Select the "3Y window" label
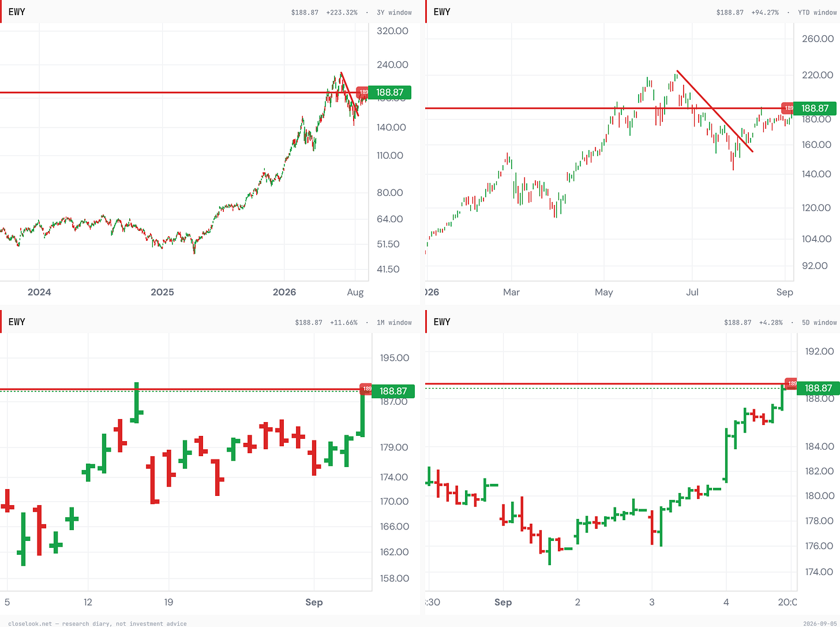The height and width of the screenshot is (627, 840). click(x=395, y=12)
